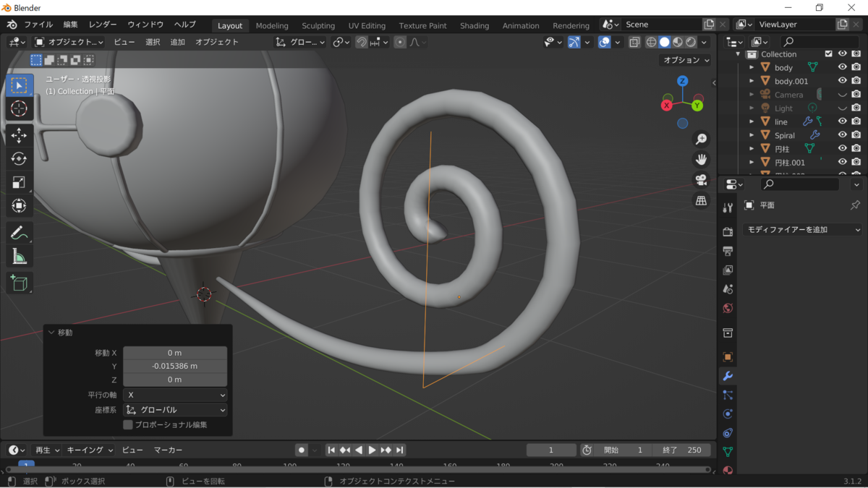Hide body.001 using its eye icon
Image resolution: width=868 pixels, height=488 pixels.
point(842,81)
